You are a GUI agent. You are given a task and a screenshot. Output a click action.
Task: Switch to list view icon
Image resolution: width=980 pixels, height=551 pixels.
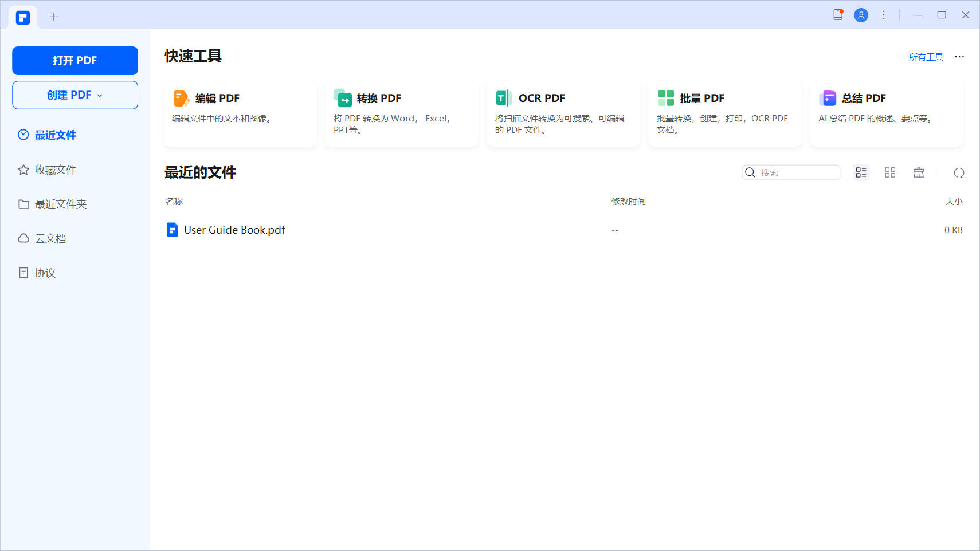click(x=861, y=173)
